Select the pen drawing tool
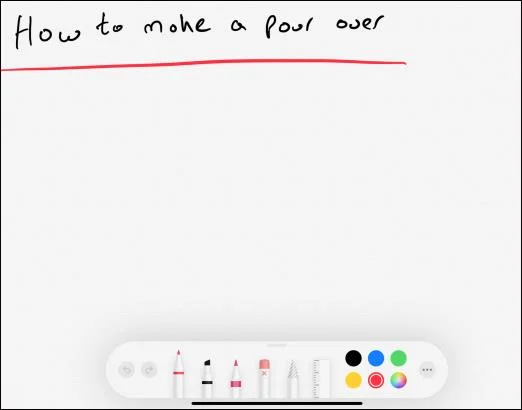Screen dimensions: 522x410 click(179, 373)
